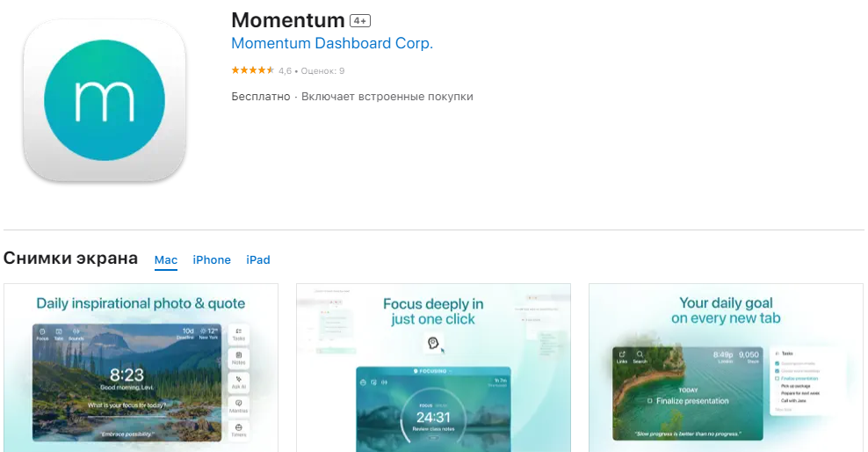This screenshot has width=868, height=452.
Task: Switch to the iPad screenshots tab
Action: tap(258, 260)
